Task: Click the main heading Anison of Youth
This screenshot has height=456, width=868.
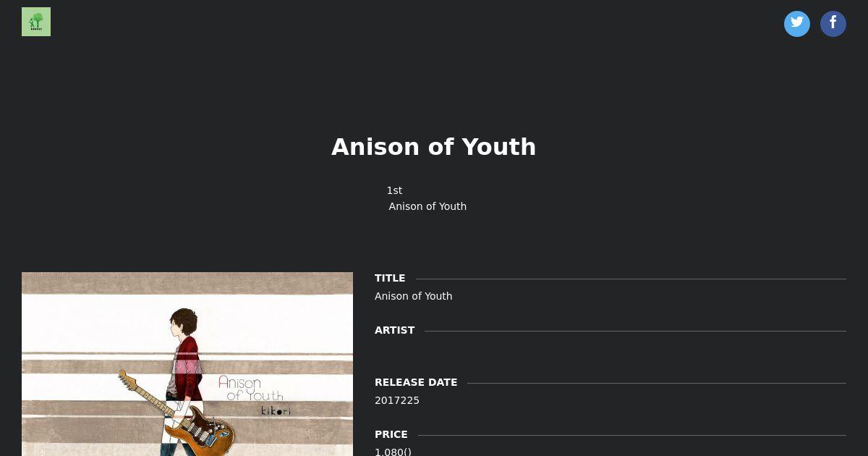Action: click(x=434, y=147)
